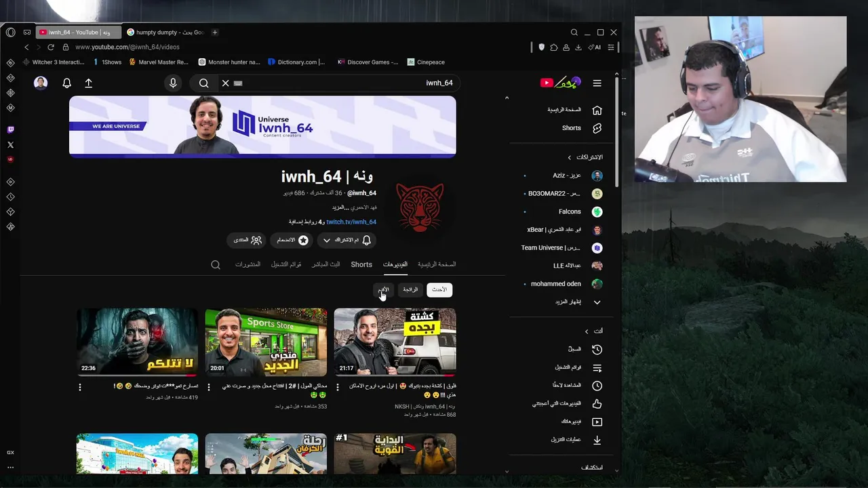Expand show more subscriptions chevron
868x488 pixels.
(x=597, y=302)
